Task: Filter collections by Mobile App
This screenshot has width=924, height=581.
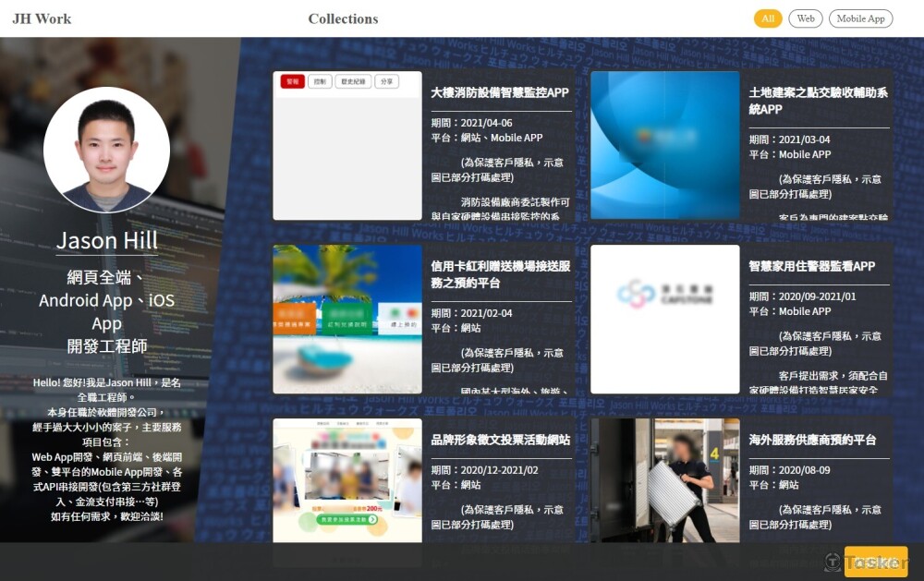Action: pos(860,18)
